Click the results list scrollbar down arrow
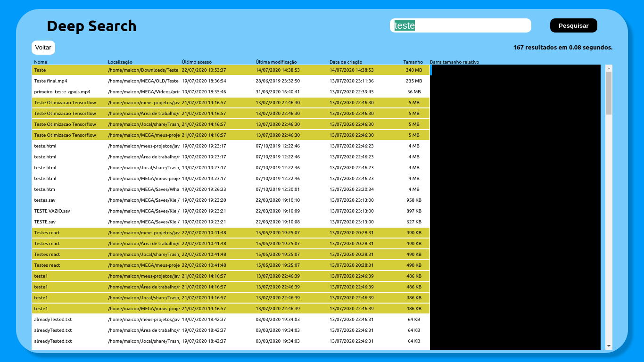Screen dimensions: 644x362 pyautogui.click(x=609, y=346)
